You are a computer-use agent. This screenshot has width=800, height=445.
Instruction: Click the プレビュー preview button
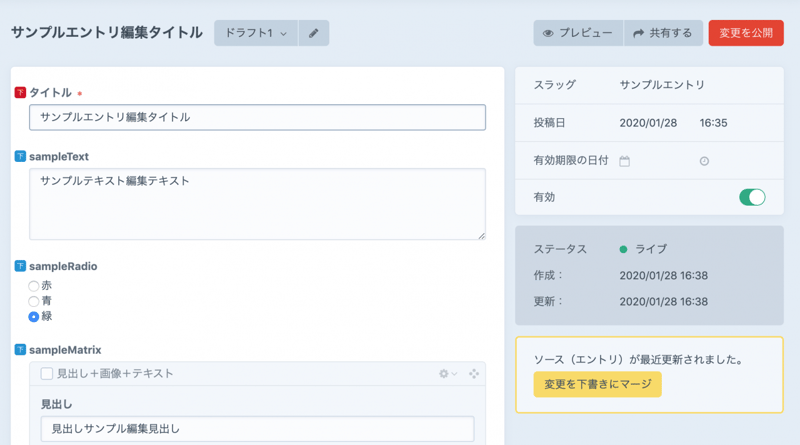pyautogui.click(x=578, y=33)
